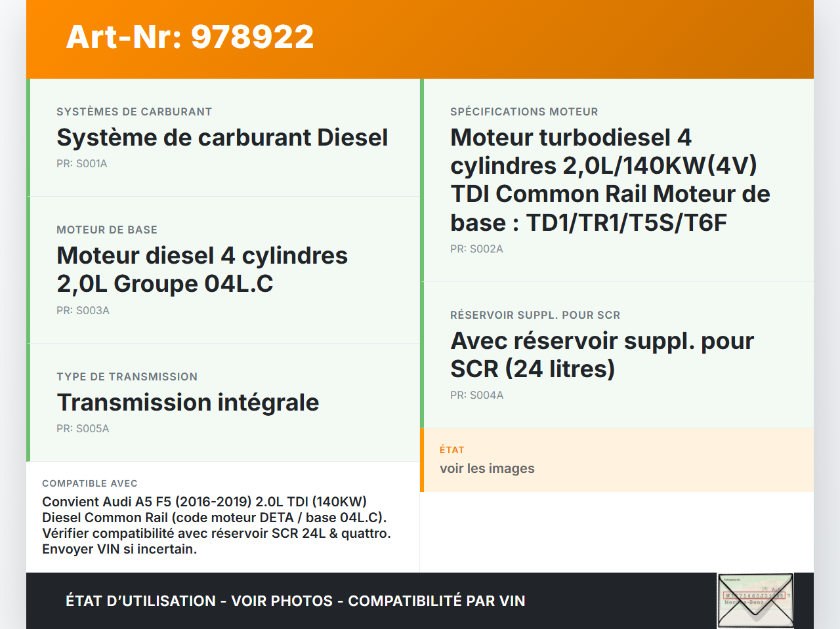Select the "voir les images" text

coord(487,468)
